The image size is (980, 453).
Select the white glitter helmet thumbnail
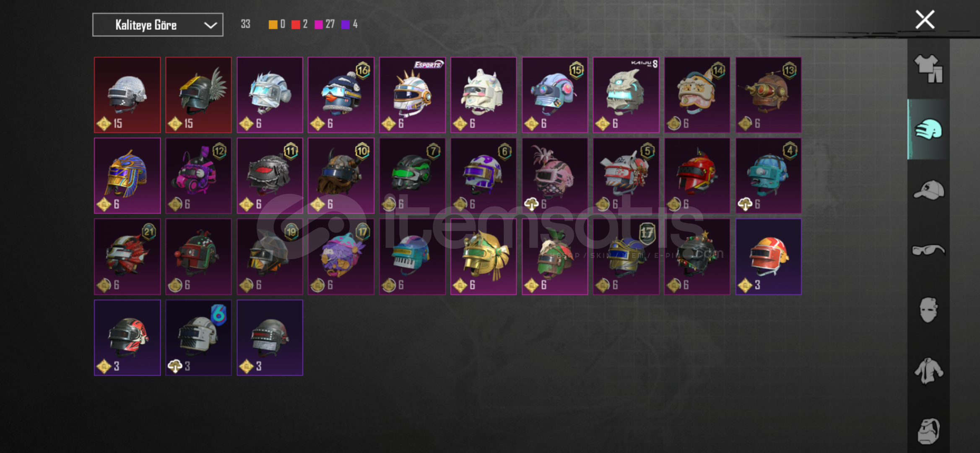click(x=127, y=95)
